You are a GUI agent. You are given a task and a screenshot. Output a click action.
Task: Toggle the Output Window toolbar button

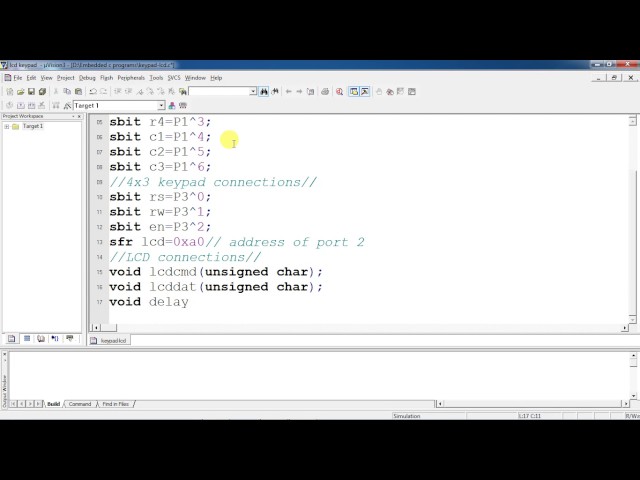point(364,91)
